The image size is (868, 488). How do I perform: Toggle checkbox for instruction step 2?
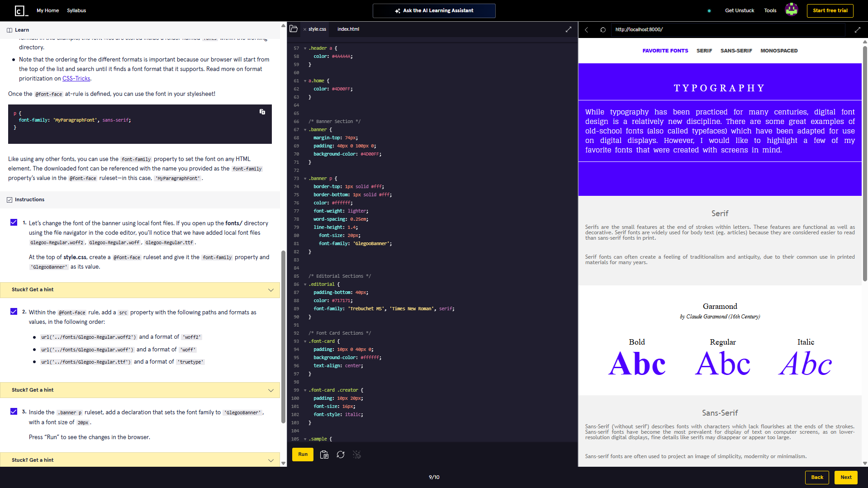click(14, 312)
